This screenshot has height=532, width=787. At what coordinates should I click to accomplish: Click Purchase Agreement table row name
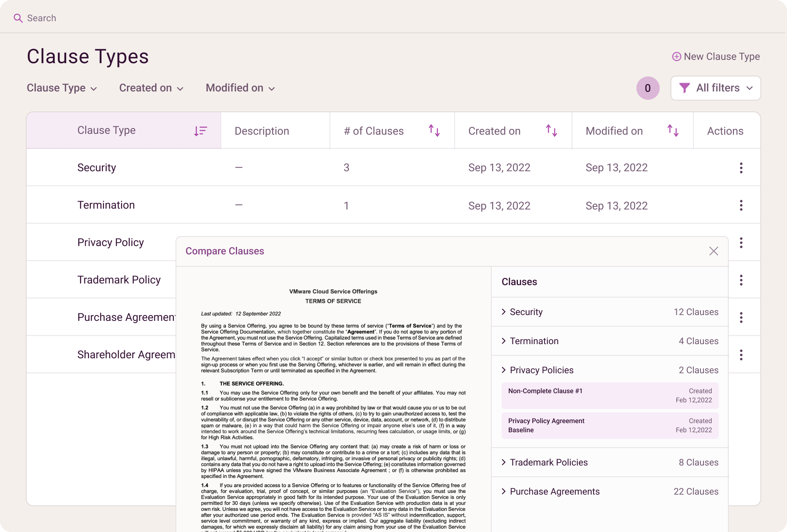pyautogui.click(x=126, y=317)
